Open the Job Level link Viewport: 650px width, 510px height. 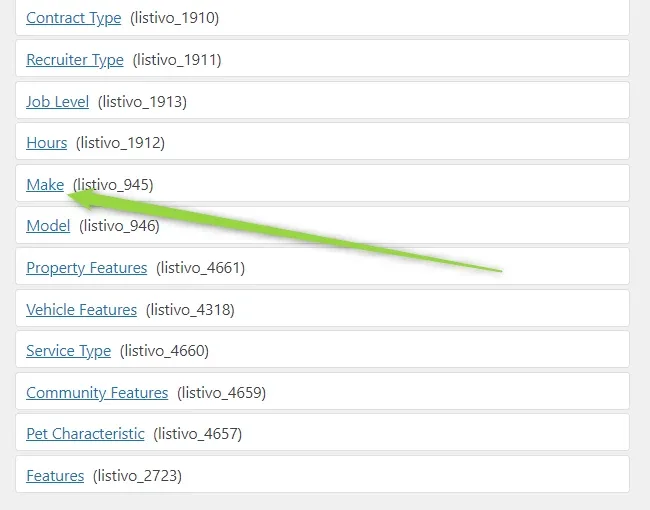click(57, 102)
